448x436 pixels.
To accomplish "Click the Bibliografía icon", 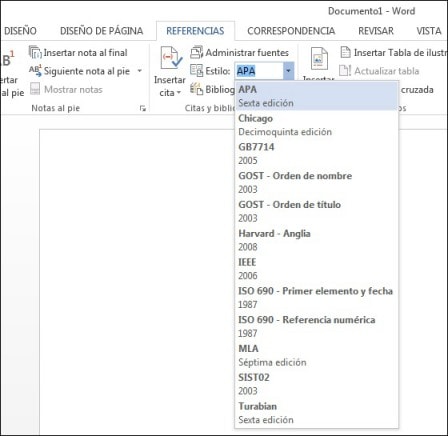I will [197, 89].
